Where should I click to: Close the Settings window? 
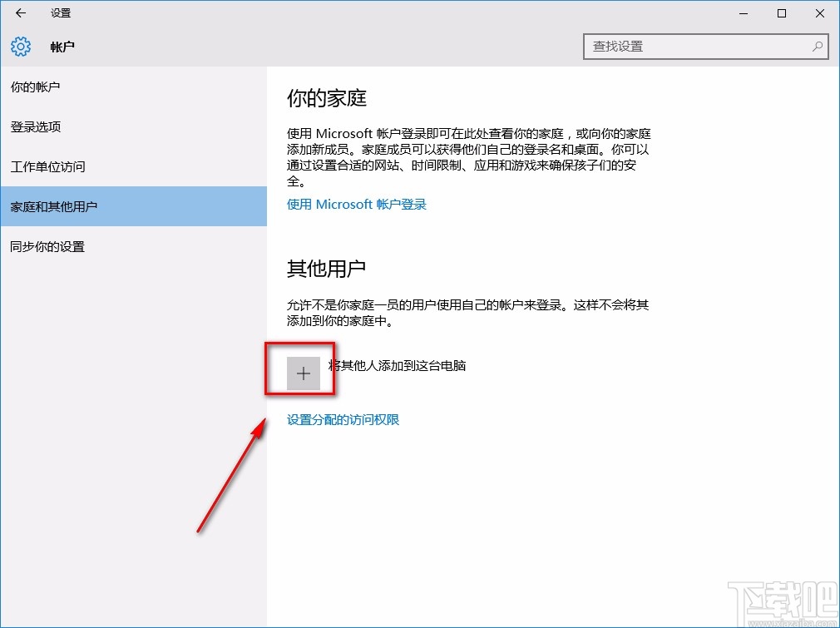pos(820,13)
